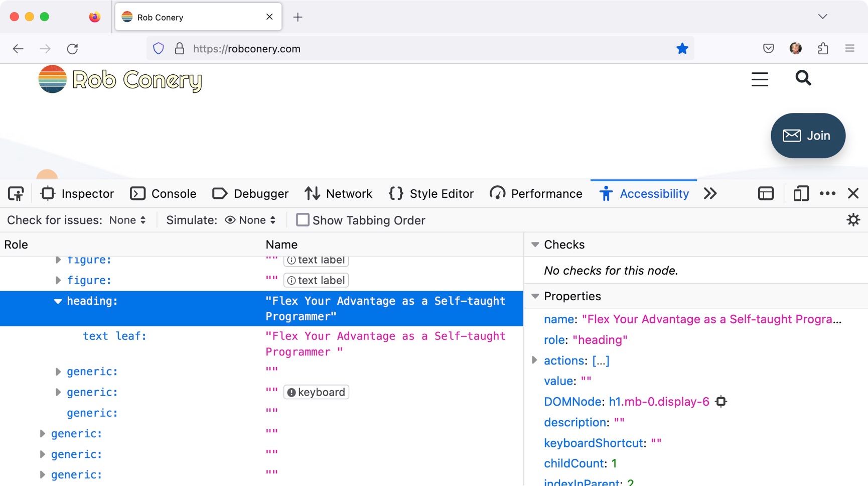Enable Show Tabbing Order checkbox
The image size is (868, 486).
coord(303,220)
